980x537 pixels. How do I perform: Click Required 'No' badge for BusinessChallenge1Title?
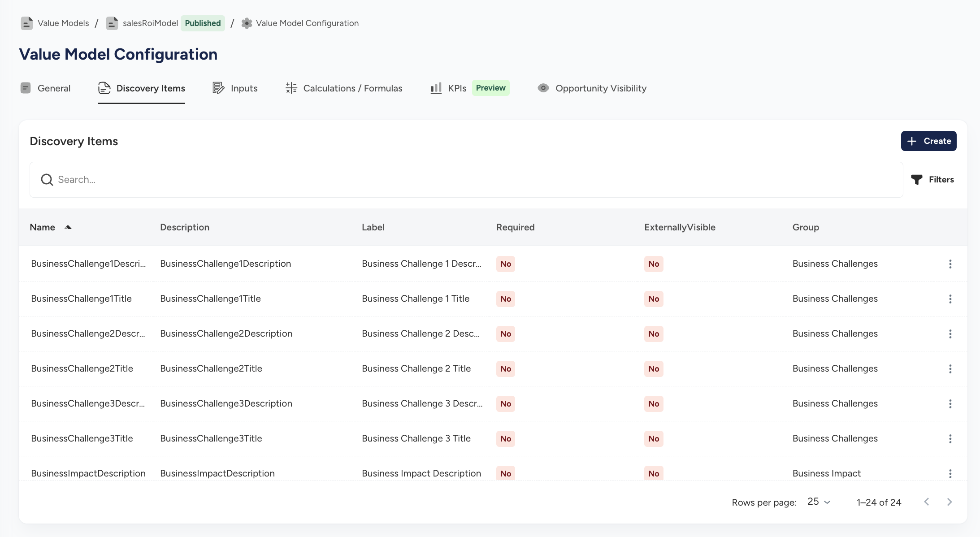(506, 299)
